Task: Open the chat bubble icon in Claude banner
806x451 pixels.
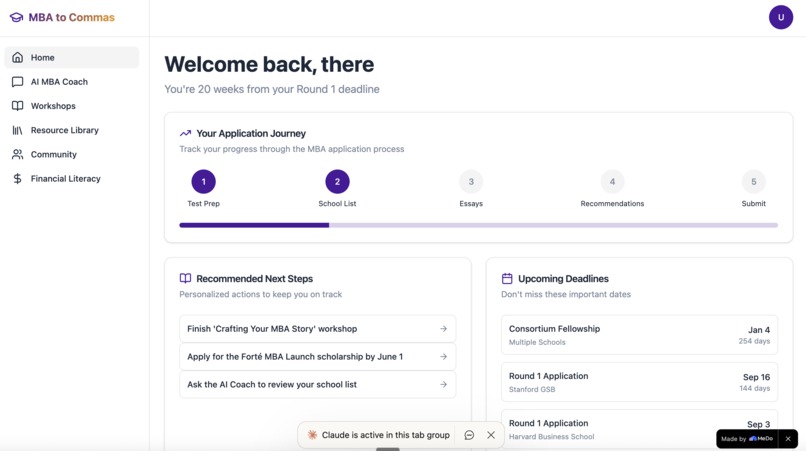Action: (x=469, y=435)
